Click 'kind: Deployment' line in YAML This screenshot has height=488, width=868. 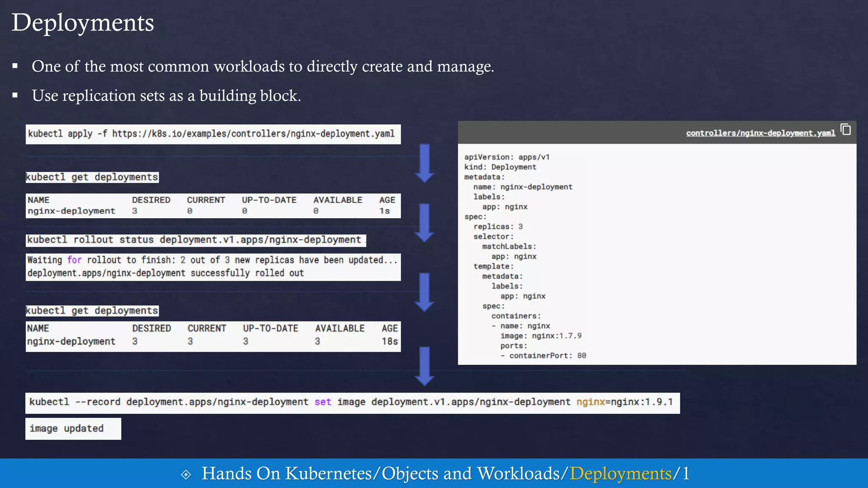click(x=500, y=167)
